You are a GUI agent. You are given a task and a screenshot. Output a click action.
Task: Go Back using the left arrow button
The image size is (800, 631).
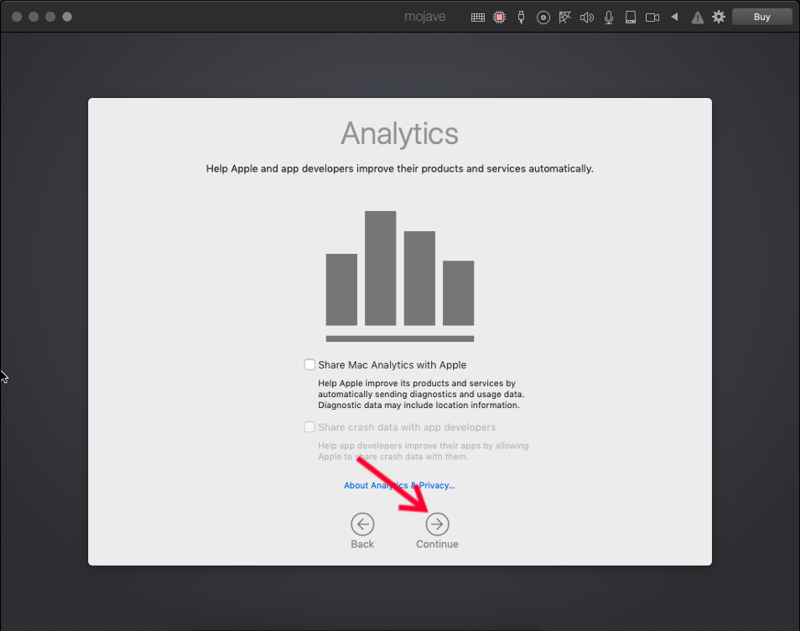[x=362, y=524]
